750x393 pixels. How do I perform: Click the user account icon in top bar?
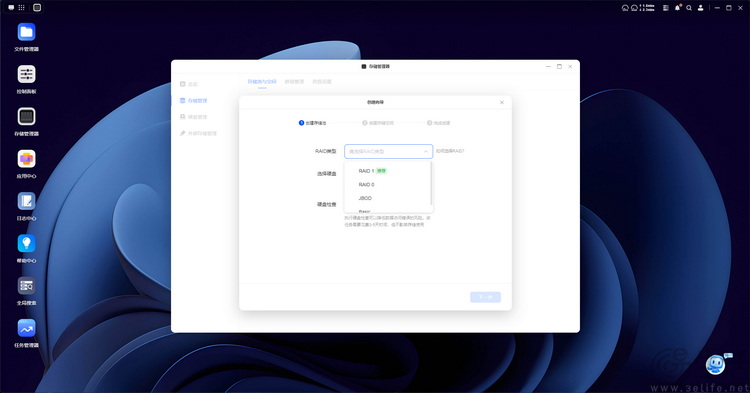[x=700, y=8]
